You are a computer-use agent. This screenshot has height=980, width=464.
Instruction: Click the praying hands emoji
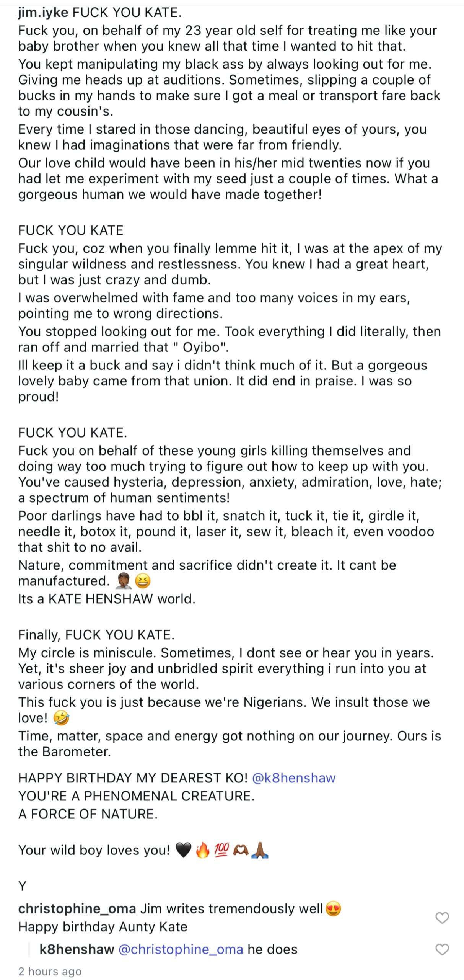[260, 850]
